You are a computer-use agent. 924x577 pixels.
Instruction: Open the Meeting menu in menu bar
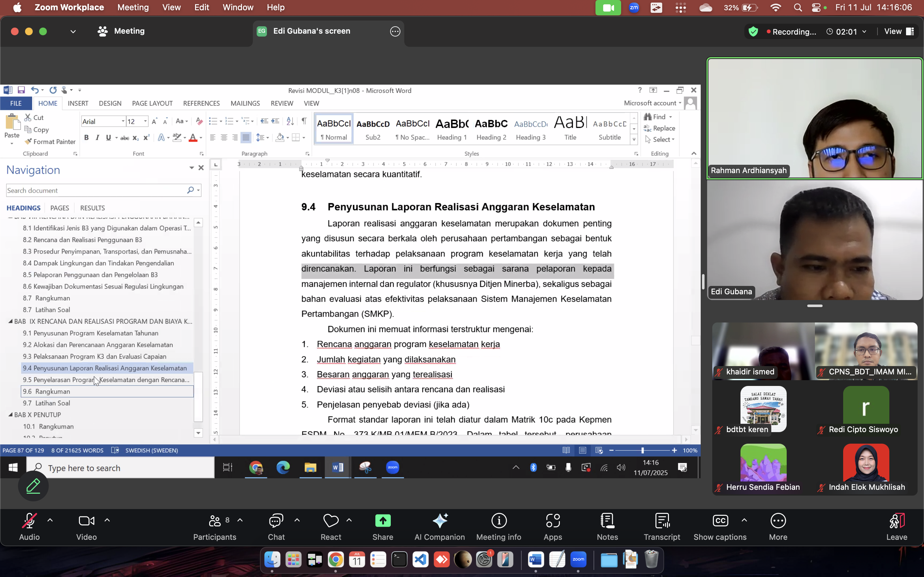tap(133, 7)
